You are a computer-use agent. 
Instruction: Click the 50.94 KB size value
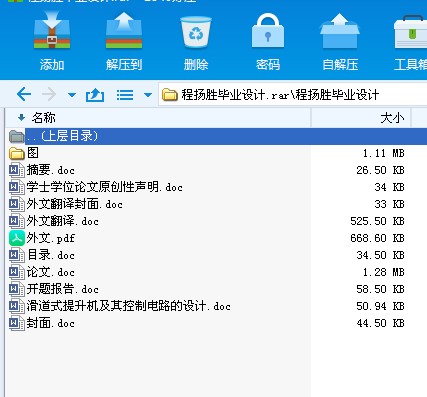(380, 306)
